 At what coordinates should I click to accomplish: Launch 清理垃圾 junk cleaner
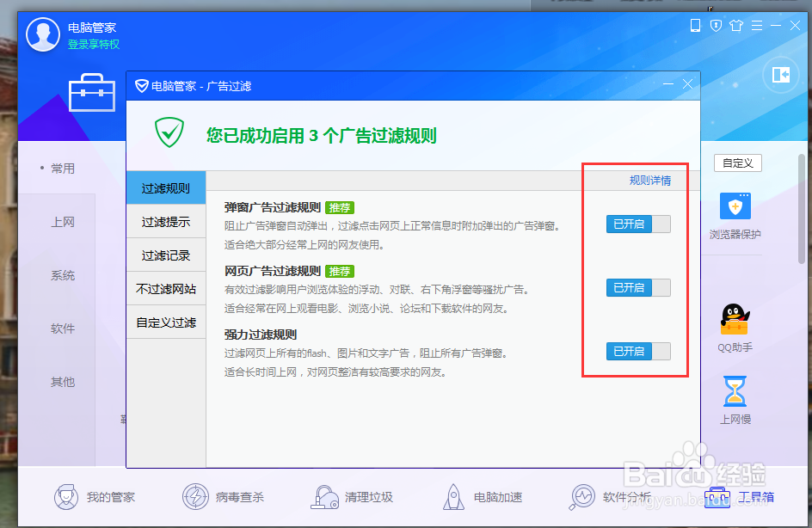354,497
